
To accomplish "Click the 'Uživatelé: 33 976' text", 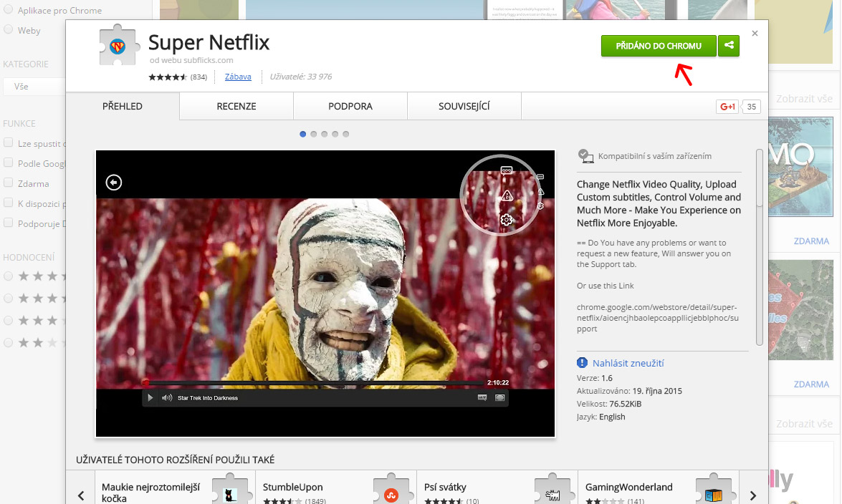I will point(301,77).
